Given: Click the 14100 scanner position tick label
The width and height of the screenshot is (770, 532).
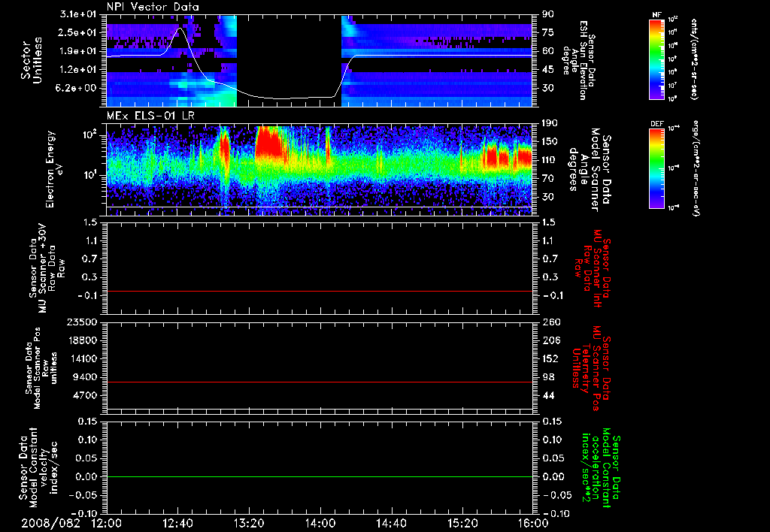Looking at the screenshot, I should point(83,358).
